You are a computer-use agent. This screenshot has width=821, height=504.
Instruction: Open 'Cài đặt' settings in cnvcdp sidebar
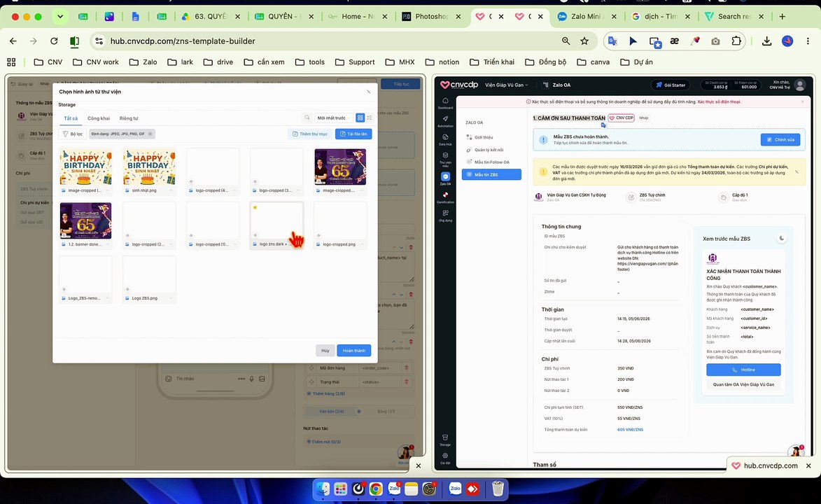coord(445,458)
